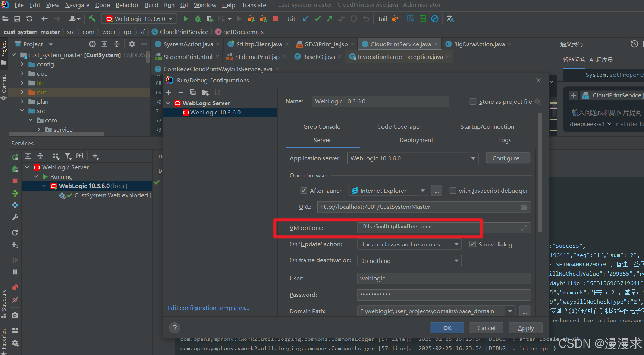Switch to Logs tab
This screenshot has width=644, height=355.
tap(505, 140)
